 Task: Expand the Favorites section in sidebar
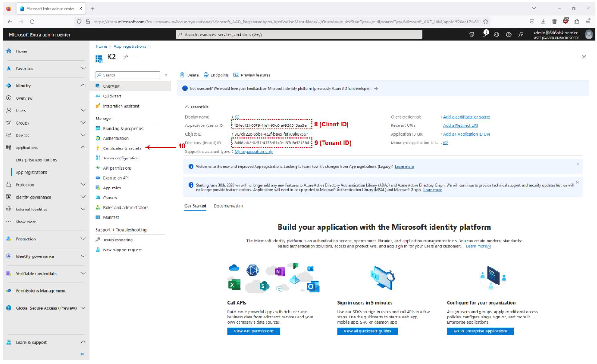(83, 68)
